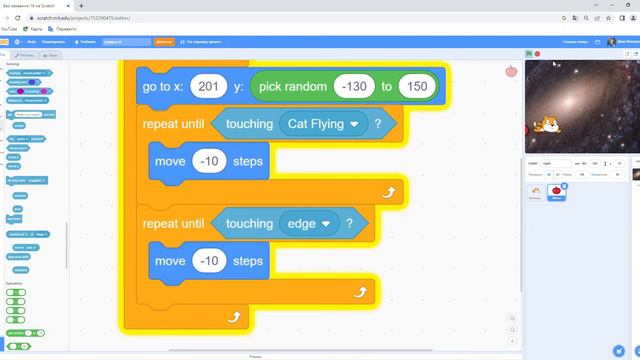Open the language globe menu
This screenshot has width=640, height=360.
coord(18,42)
